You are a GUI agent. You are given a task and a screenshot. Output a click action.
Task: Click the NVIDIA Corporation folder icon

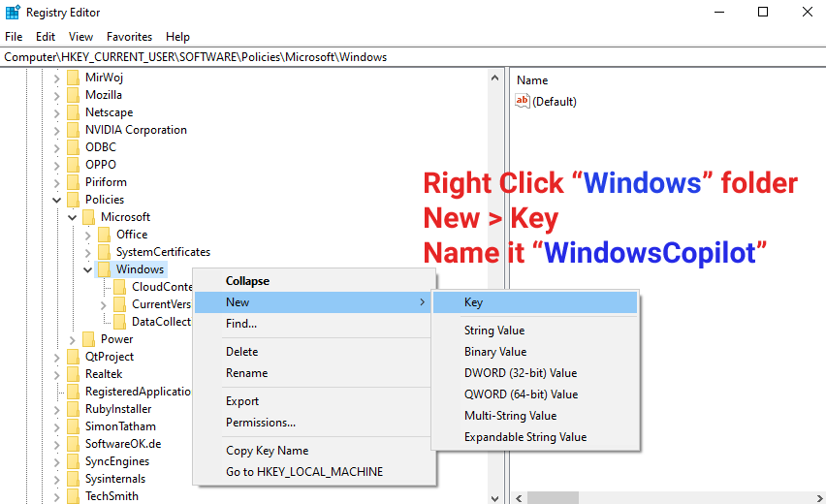click(x=74, y=130)
